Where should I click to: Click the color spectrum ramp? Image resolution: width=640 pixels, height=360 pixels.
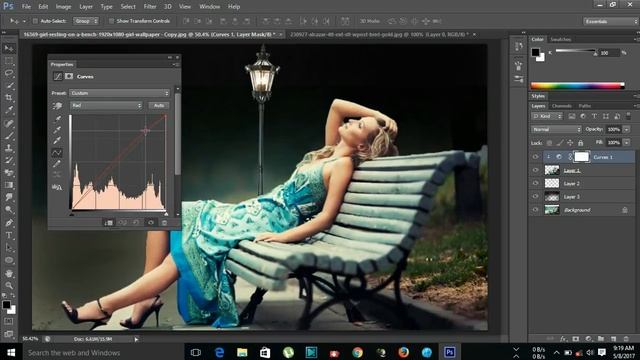coord(578,86)
